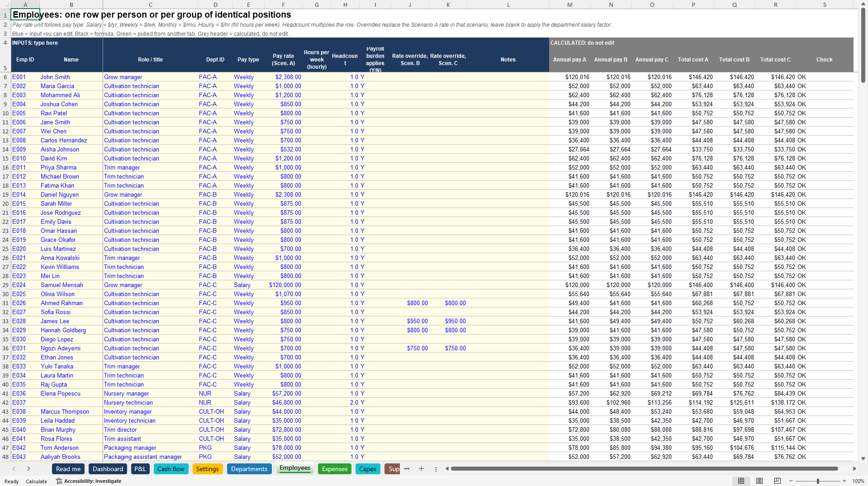
Task: Select row 19 header
Action: [x=5, y=194]
